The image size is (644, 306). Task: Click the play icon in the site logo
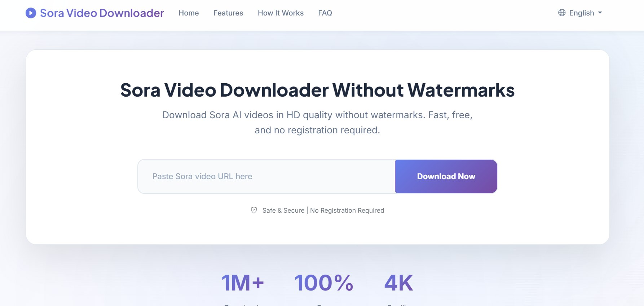(x=31, y=13)
